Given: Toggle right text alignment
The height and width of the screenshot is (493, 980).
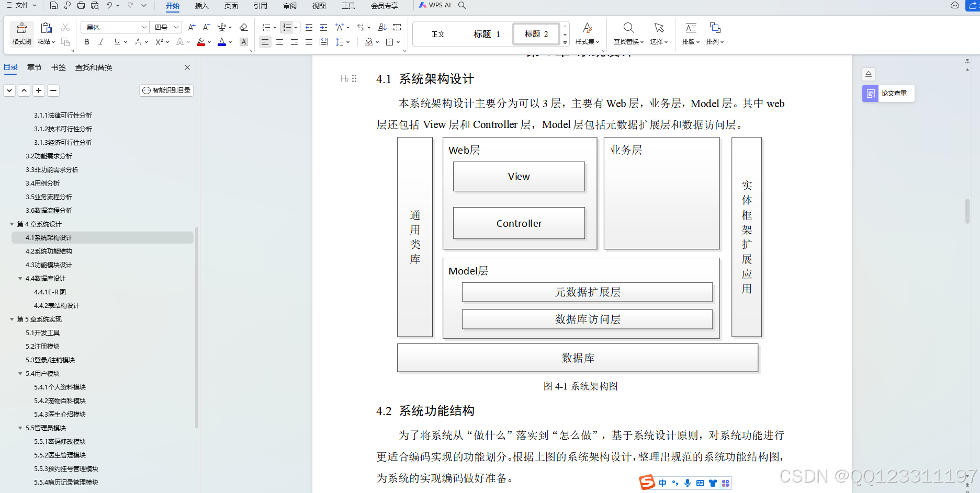Looking at the screenshot, I should [294, 42].
